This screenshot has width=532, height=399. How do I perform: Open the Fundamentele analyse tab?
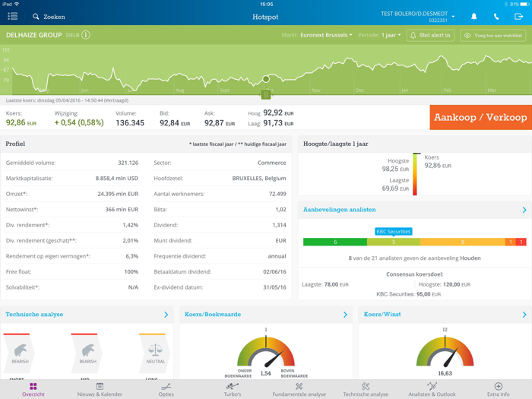pos(299,389)
